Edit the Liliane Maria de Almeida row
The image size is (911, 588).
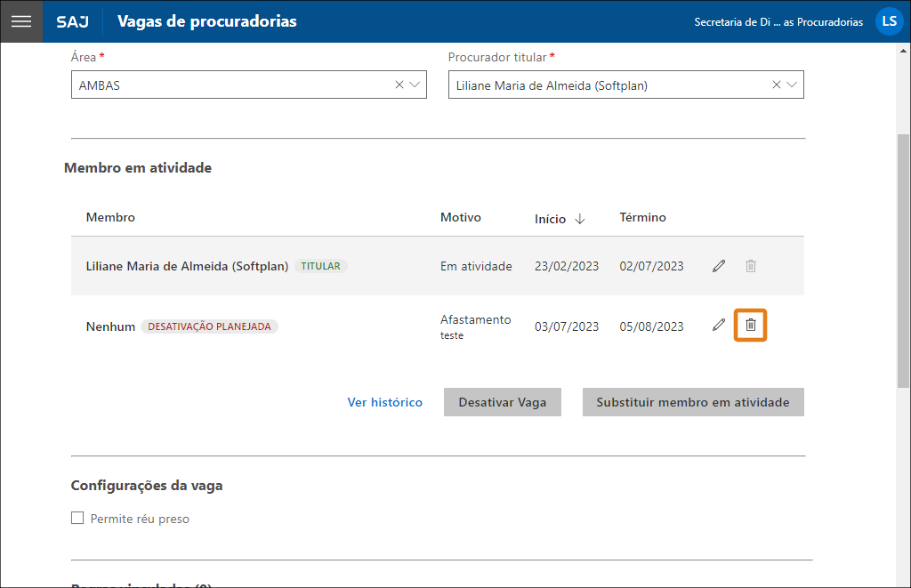pos(719,266)
